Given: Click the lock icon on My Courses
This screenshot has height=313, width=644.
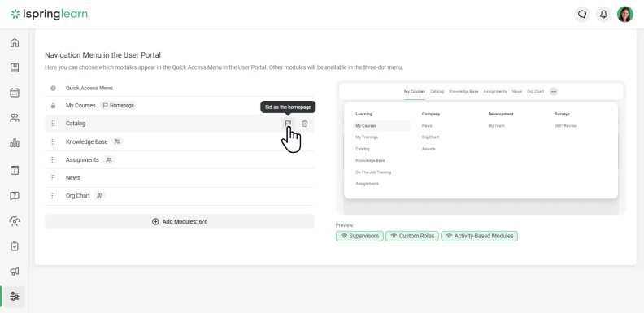Looking at the screenshot, I should pyautogui.click(x=53, y=106).
